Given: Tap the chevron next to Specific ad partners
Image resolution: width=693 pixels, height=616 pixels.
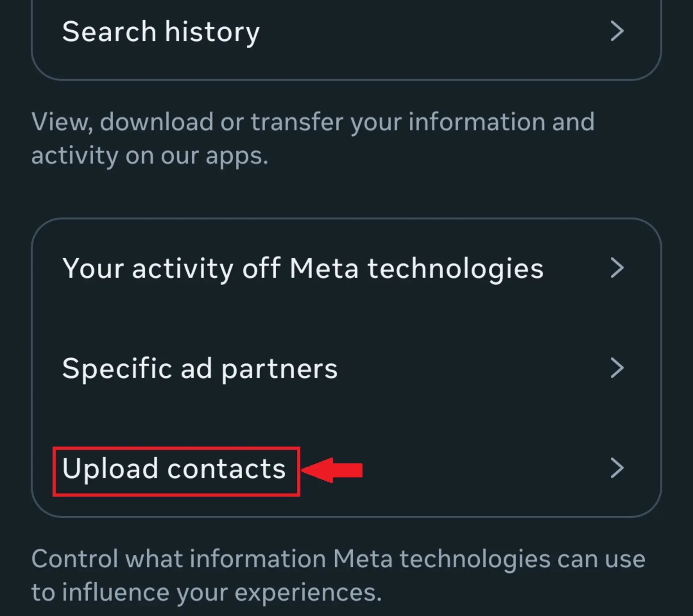Looking at the screenshot, I should 617,368.
